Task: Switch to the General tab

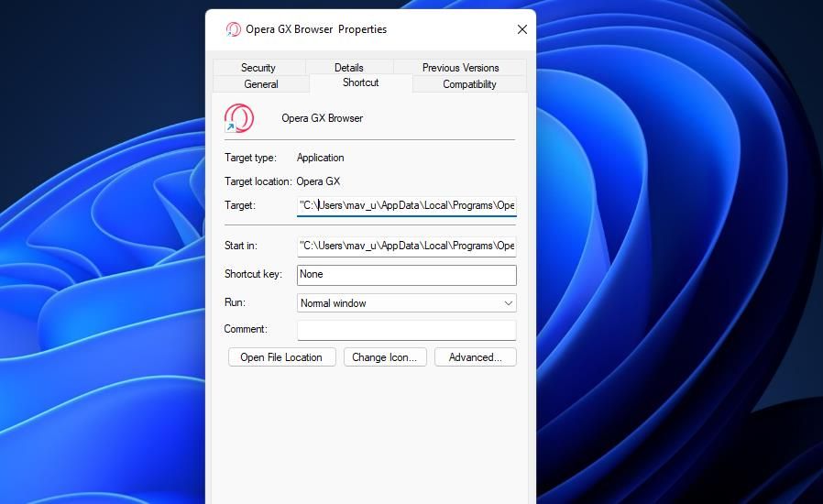Action: coord(261,84)
